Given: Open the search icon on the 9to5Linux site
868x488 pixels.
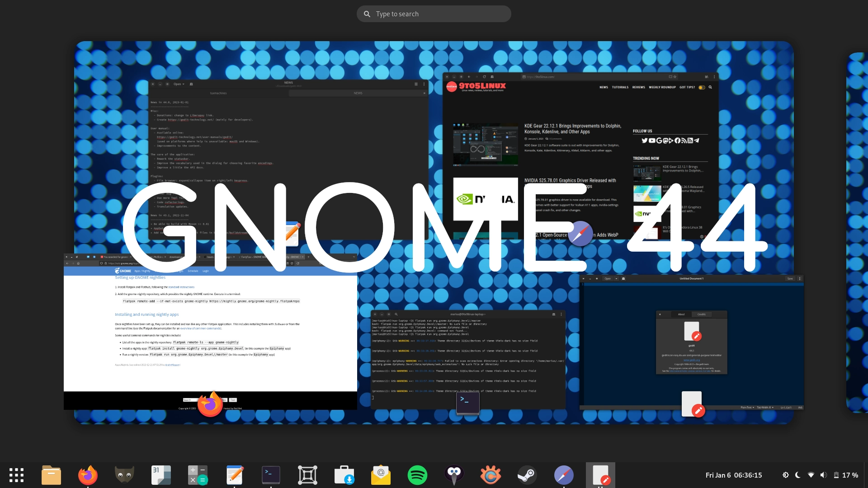Looking at the screenshot, I should tap(711, 87).
